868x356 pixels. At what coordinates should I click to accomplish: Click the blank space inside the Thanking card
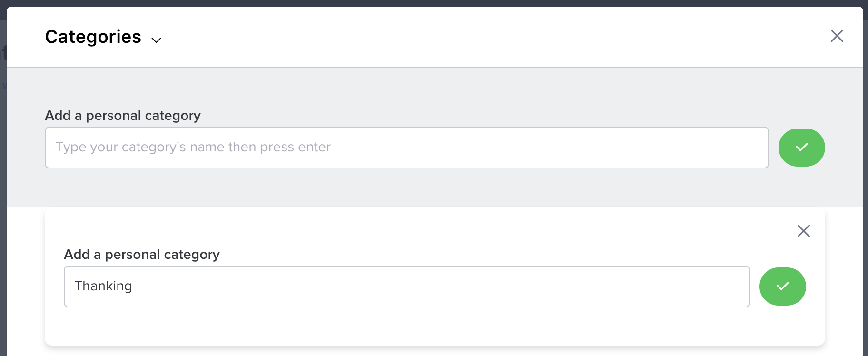pyautogui.click(x=428, y=326)
